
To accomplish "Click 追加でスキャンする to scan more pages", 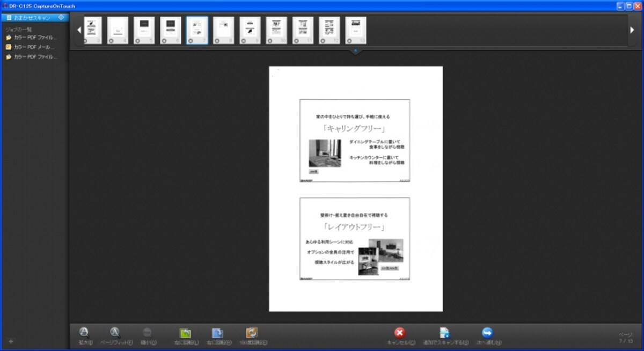I will pyautogui.click(x=445, y=333).
